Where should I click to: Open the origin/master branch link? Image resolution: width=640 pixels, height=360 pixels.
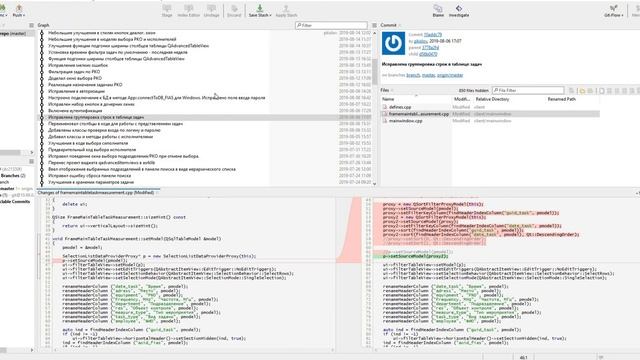(450, 75)
